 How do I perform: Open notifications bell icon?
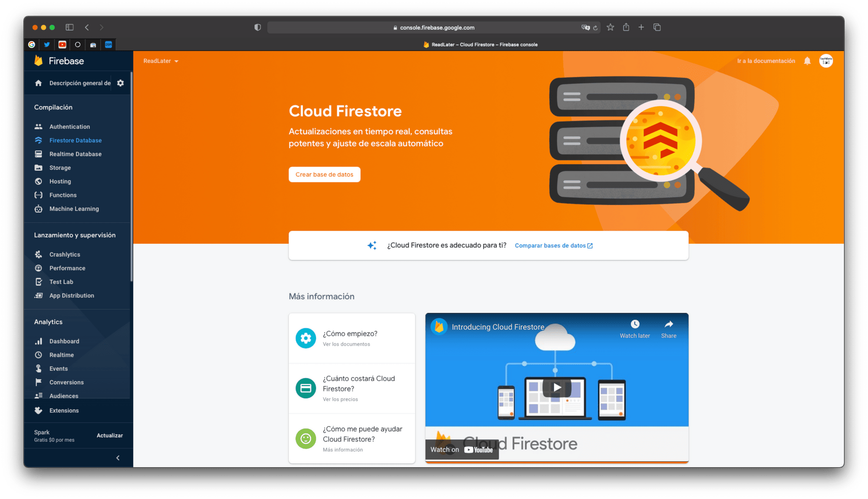(807, 61)
